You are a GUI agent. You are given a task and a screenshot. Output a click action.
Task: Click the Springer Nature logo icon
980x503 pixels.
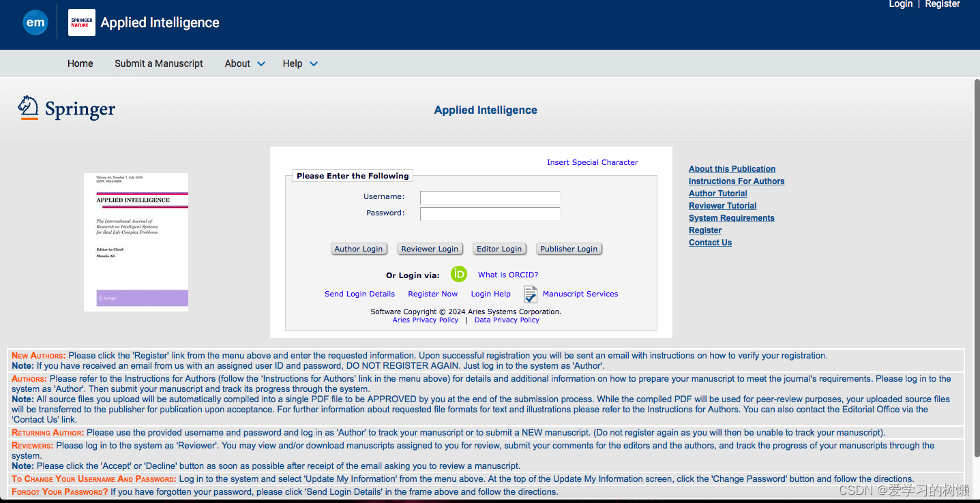(x=82, y=22)
